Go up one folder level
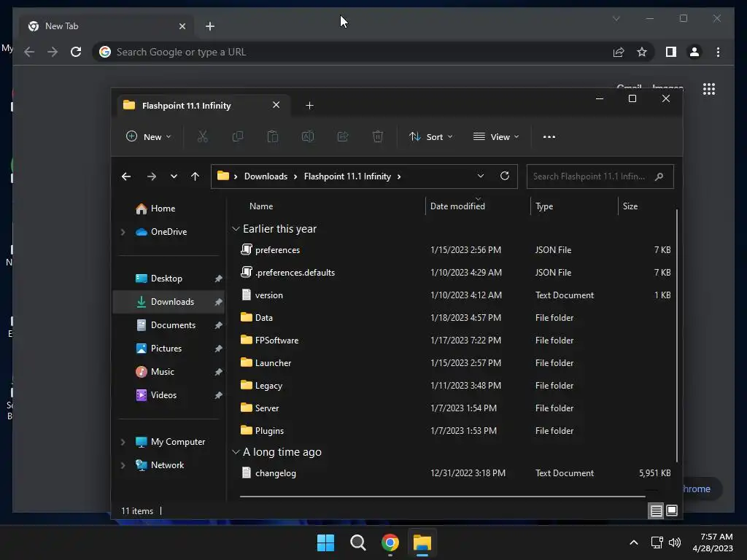Image resolution: width=747 pixels, height=560 pixels. (195, 176)
